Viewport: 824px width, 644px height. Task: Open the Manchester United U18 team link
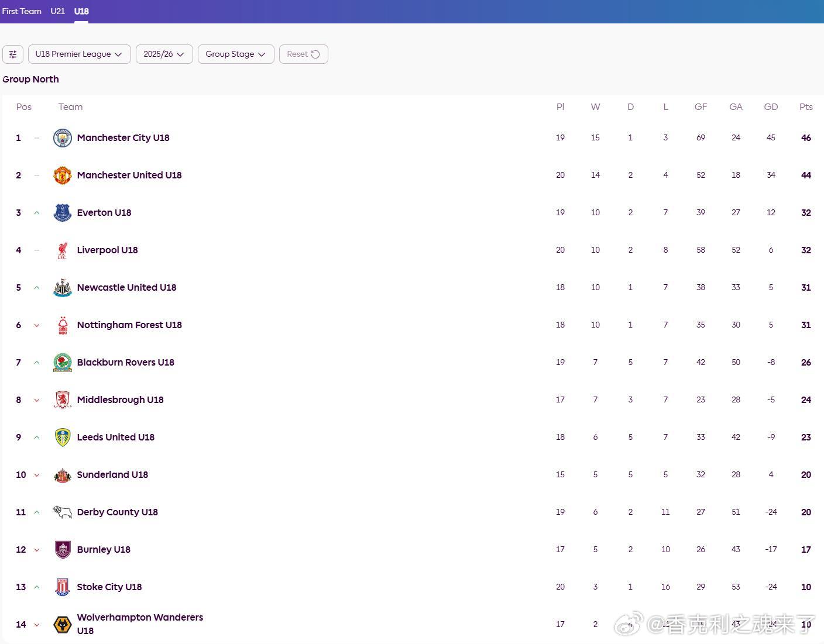point(129,175)
